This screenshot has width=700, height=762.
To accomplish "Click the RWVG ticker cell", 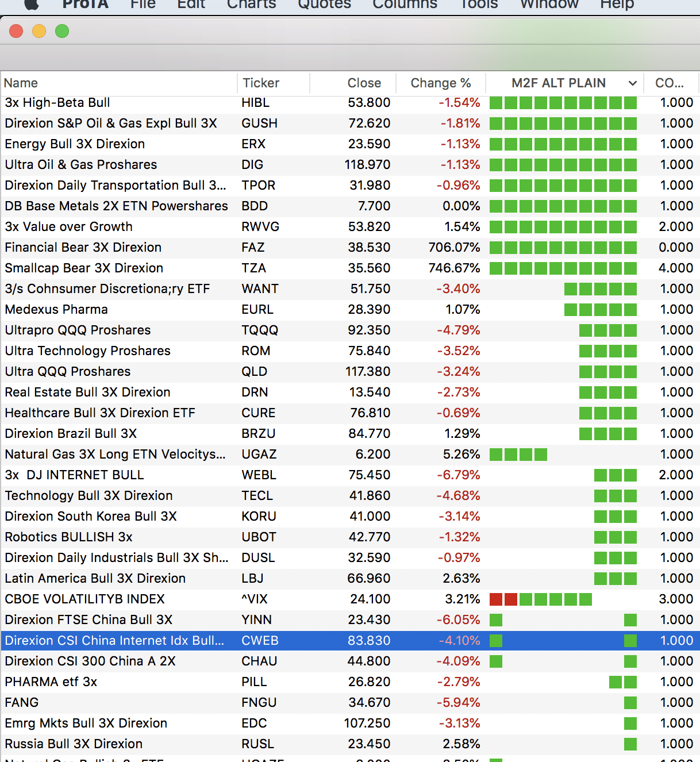I will click(260, 226).
